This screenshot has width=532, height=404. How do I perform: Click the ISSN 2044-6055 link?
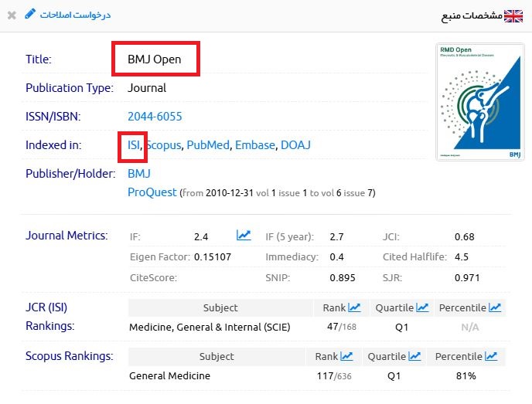[155, 117]
